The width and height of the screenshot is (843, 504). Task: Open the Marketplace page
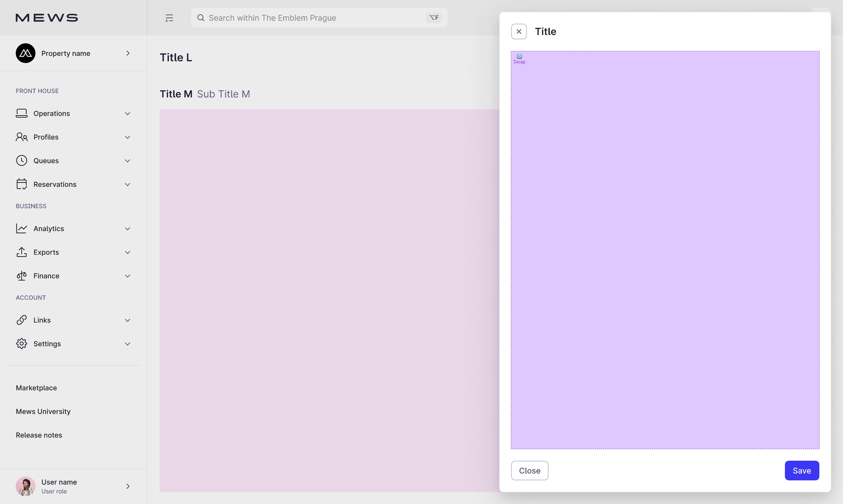tap(36, 388)
